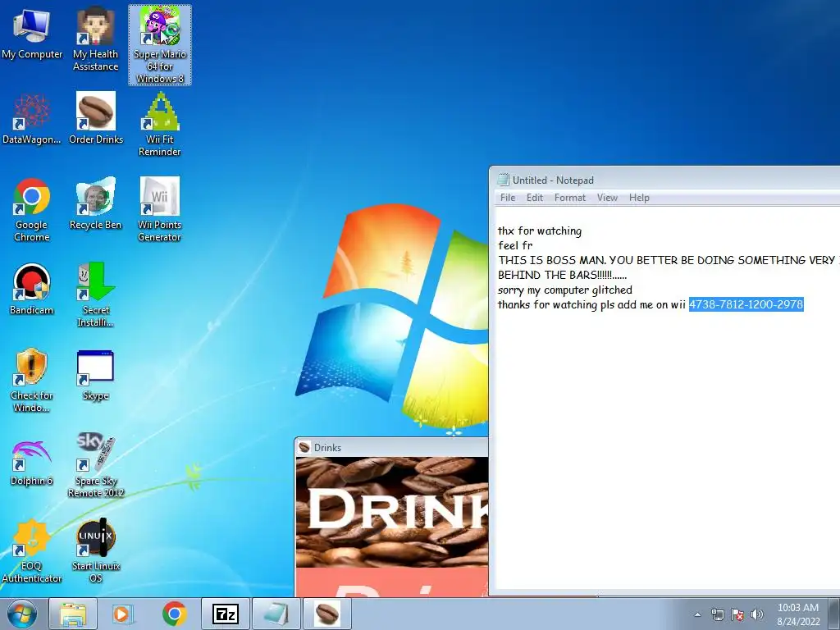The height and width of the screenshot is (630, 840).
Task: Select the Wii Points Generator shortcut
Action: 160,210
